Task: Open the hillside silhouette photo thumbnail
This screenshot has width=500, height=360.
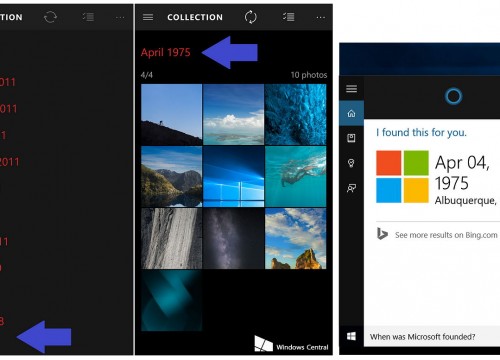Action: [171, 114]
